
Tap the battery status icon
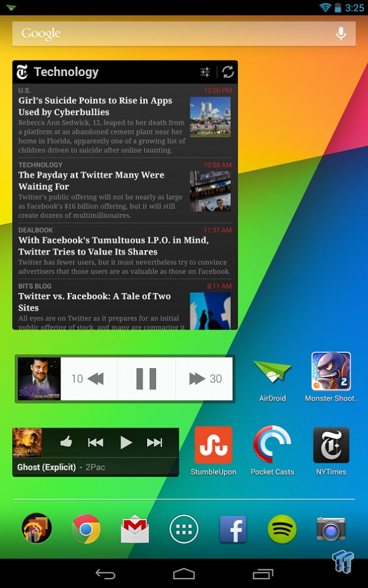coord(338,7)
